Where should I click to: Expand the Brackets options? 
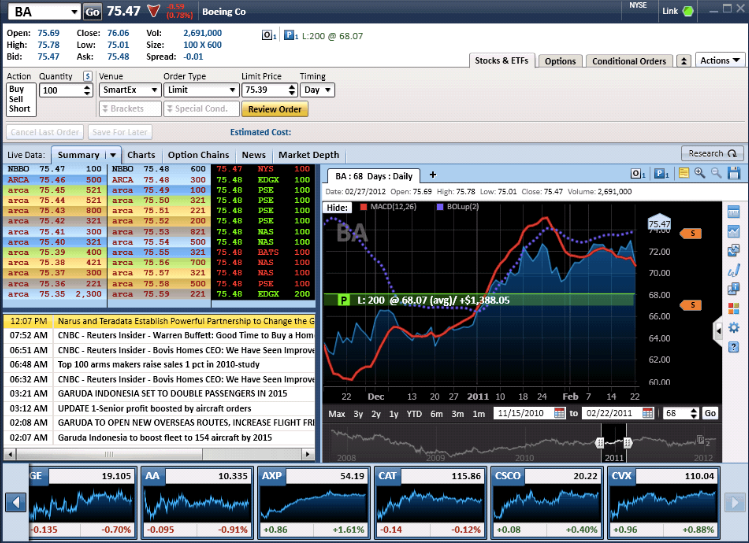coord(130,109)
